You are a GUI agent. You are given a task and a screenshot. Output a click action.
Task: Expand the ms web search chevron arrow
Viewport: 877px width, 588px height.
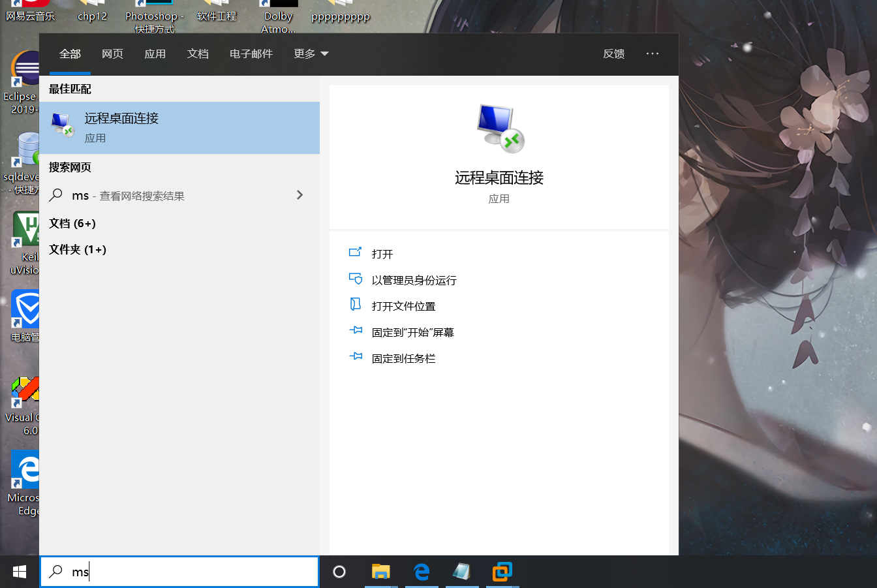[300, 195]
